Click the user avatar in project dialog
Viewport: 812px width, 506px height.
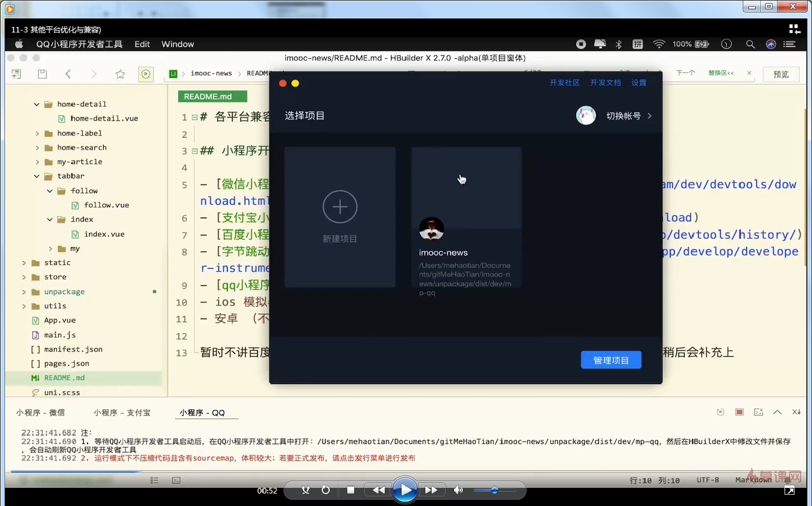[586, 116]
